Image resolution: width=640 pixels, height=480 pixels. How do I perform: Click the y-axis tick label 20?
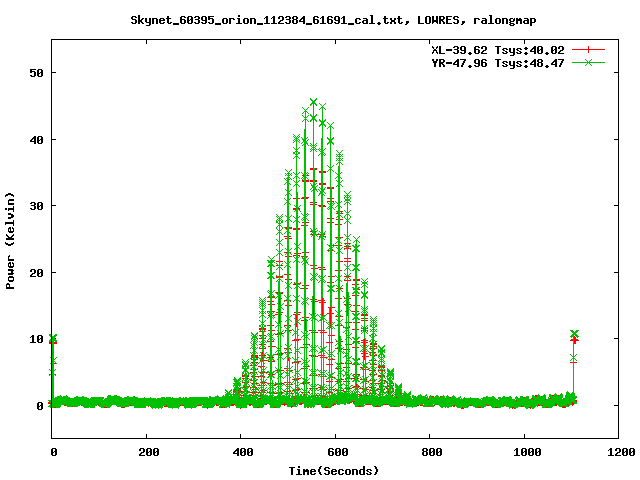(36, 273)
